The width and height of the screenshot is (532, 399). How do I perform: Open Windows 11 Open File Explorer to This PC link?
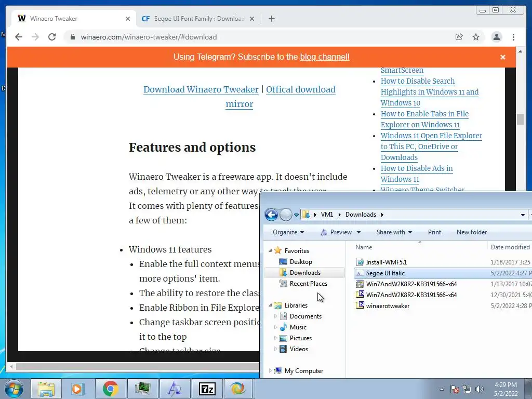tap(431, 146)
